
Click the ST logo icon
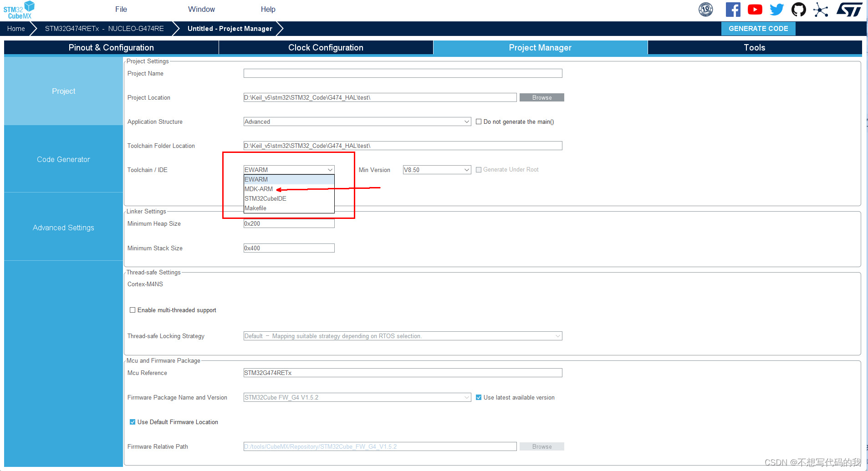849,10
